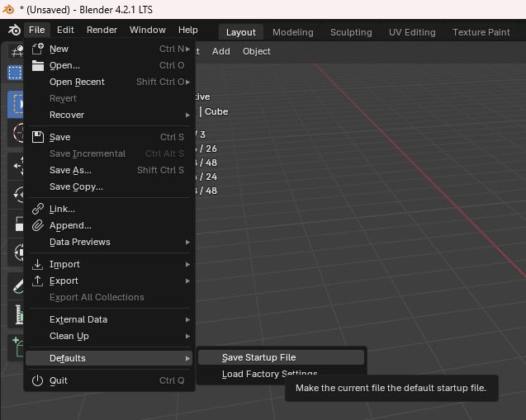The height and width of the screenshot is (420, 526).
Task: Choose Save Startup File
Action: (x=281, y=357)
